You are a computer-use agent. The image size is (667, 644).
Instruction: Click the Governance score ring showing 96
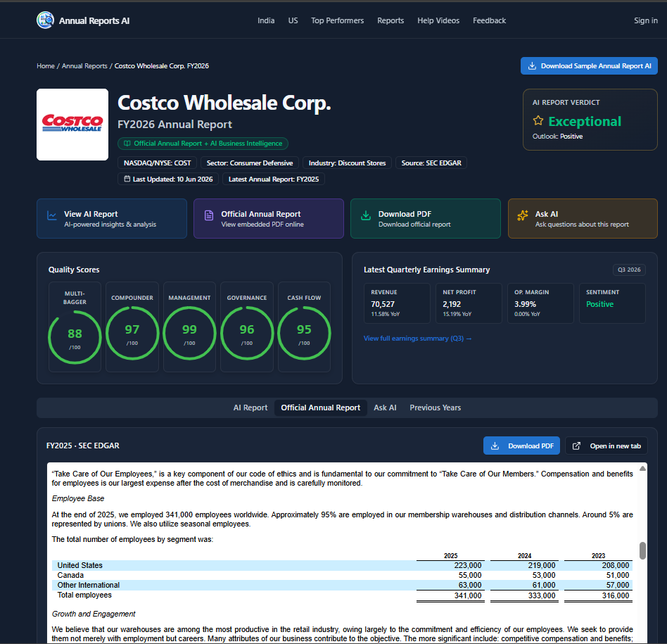point(247,333)
